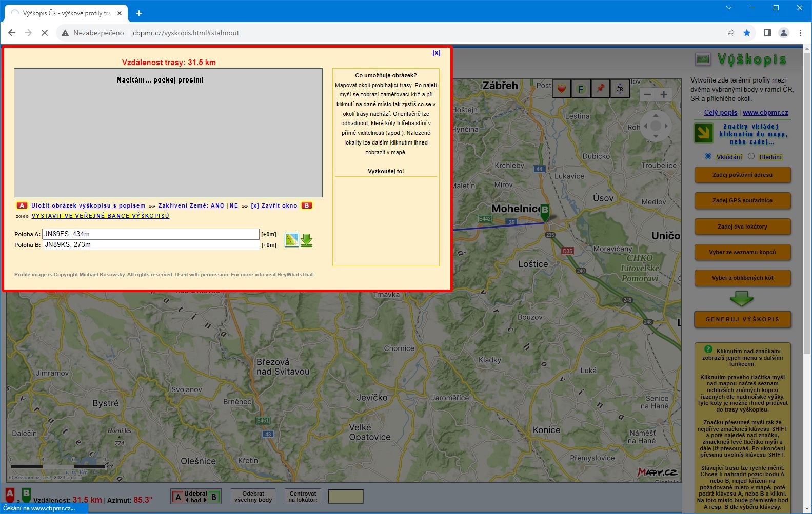Open Vystavit ve veřejné bance výškopisů link

point(100,216)
